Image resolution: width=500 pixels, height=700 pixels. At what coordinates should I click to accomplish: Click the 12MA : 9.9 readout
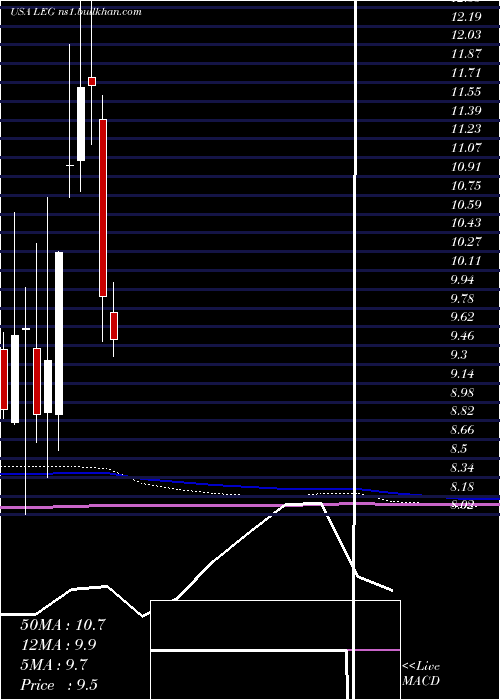click(x=58, y=645)
